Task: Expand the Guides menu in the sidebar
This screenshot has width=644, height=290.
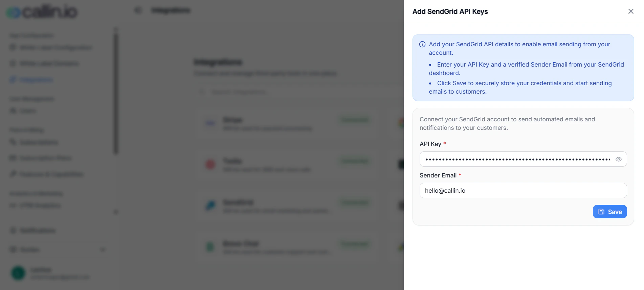Action: (103, 249)
